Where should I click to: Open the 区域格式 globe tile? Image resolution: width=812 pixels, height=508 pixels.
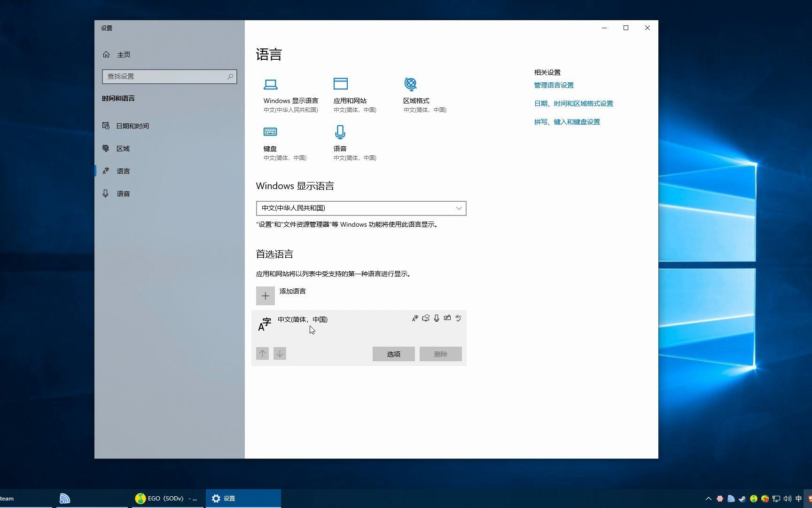[425, 95]
